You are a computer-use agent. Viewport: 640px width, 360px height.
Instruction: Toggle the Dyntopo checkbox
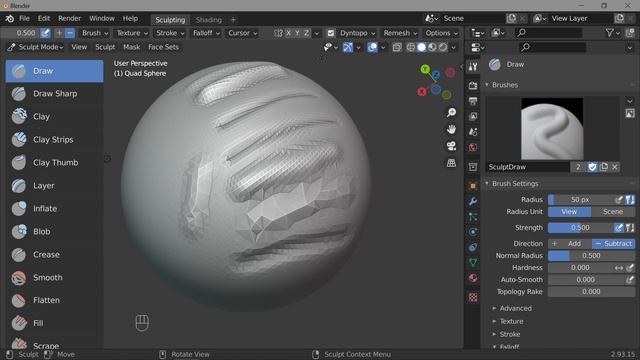click(x=331, y=33)
